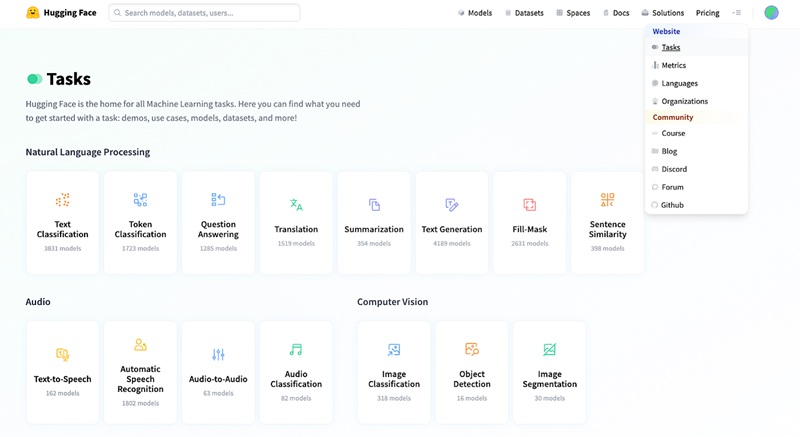
Task: Open the Summarization task icon
Action: [374, 205]
